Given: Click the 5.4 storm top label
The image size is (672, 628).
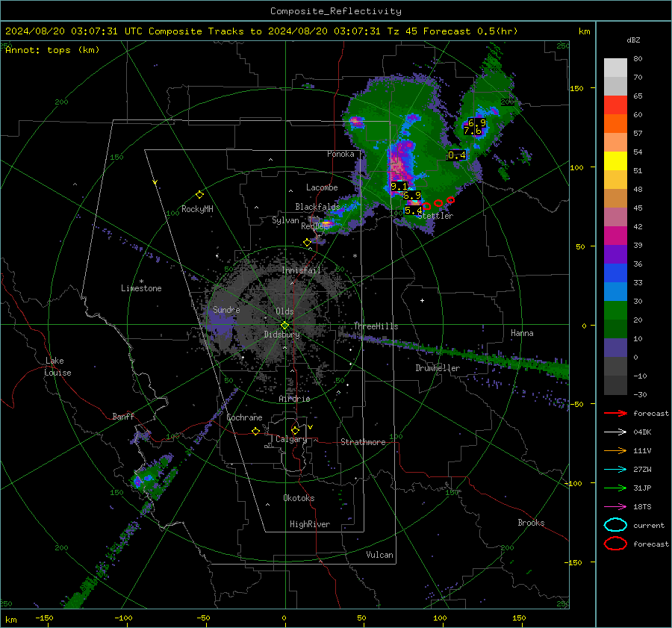Looking at the screenshot, I should tap(413, 211).
